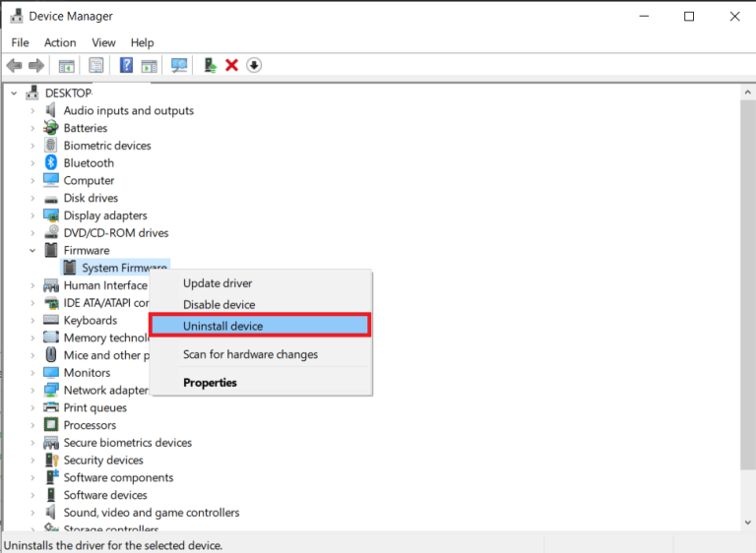Select the Human Interface category row
Screen dimensions: 756x553
tap(105, 285)
